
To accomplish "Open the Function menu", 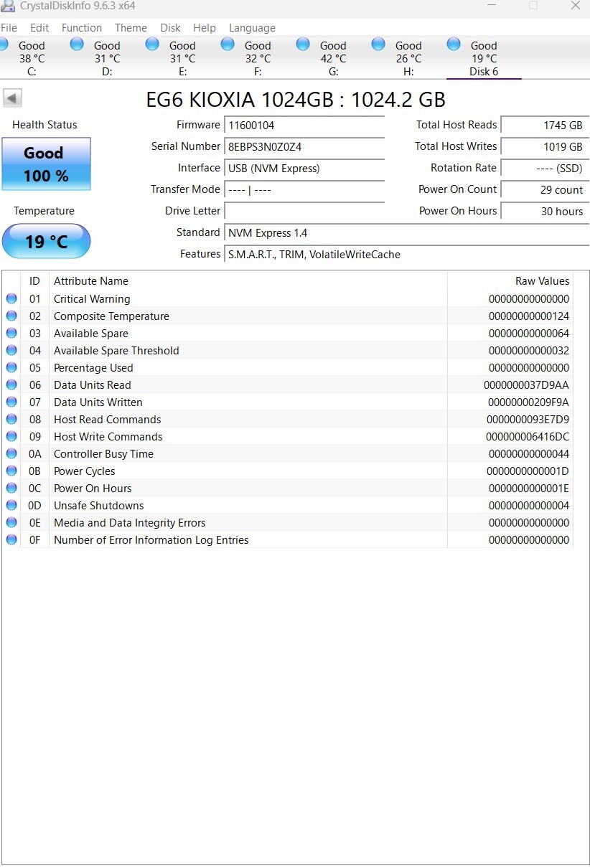I will tap(82, 27).
